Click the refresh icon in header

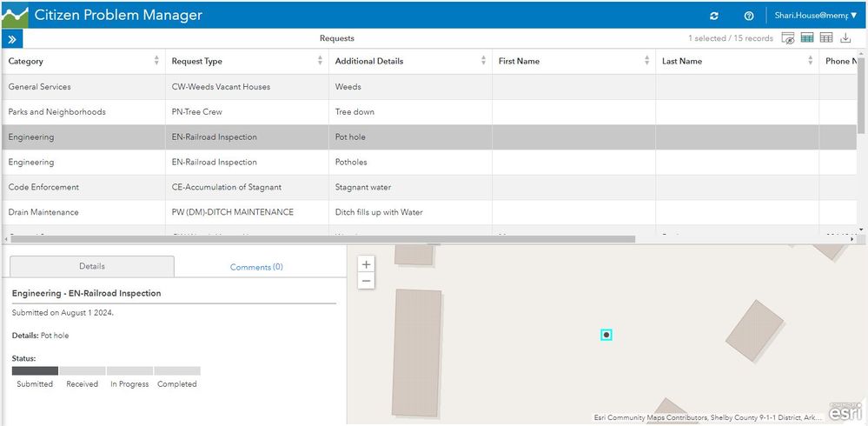714,16
